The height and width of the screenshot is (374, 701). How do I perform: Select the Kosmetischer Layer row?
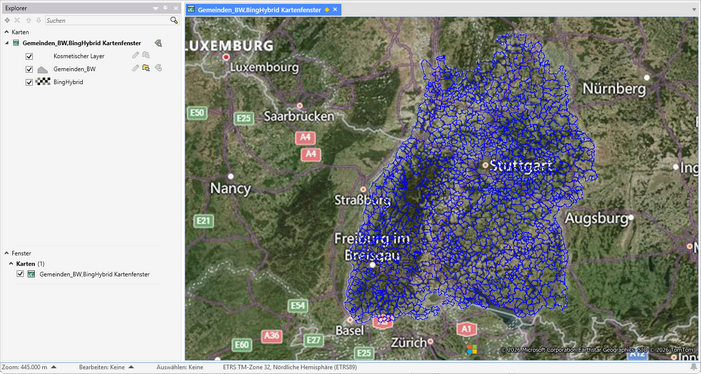[x=79, y=56]
